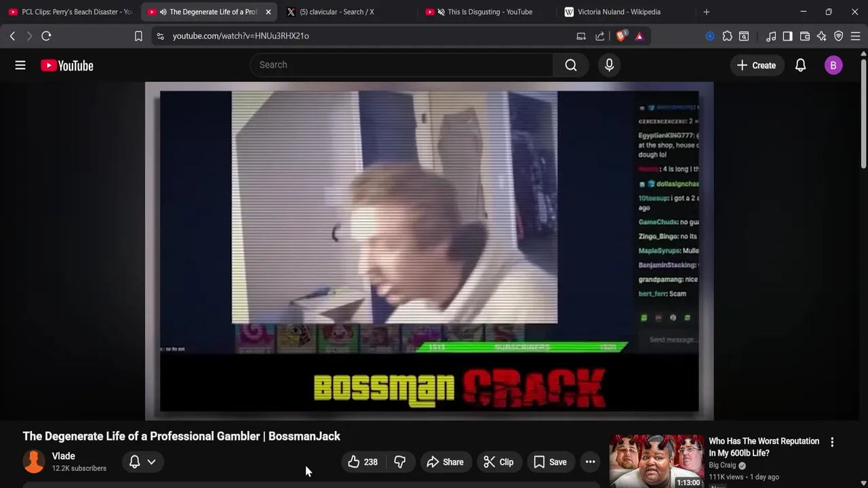The width and height of the screenshot is (868, 488).
Task: Open Leo AI sparkle icon
Action: pos(822,36)
